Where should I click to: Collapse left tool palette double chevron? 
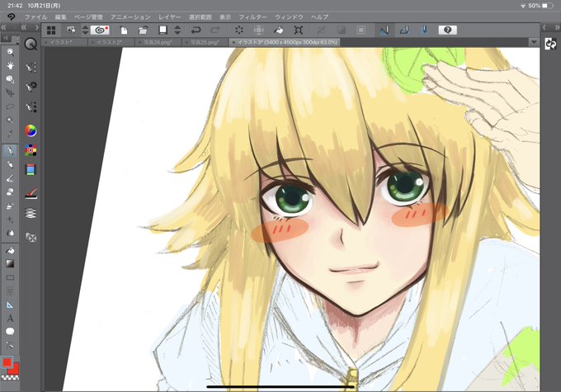[4, 27]
